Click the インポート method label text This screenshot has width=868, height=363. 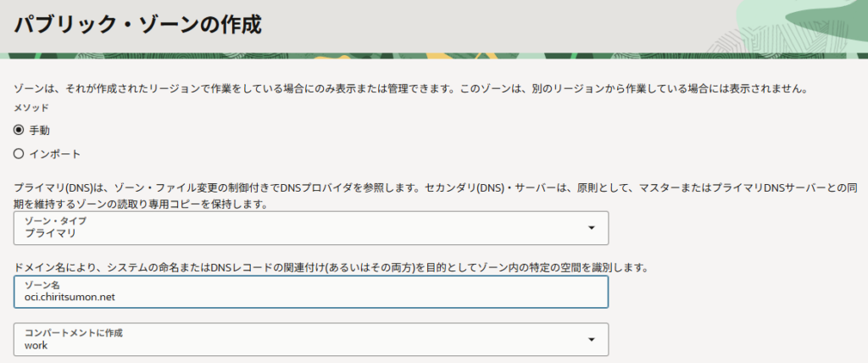coord(55,154)
